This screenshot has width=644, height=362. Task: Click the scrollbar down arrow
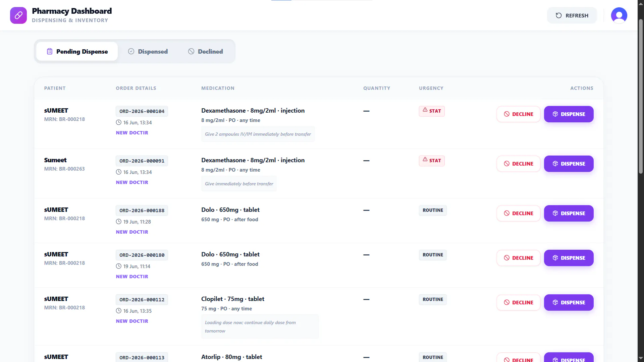tap(641, 358)
